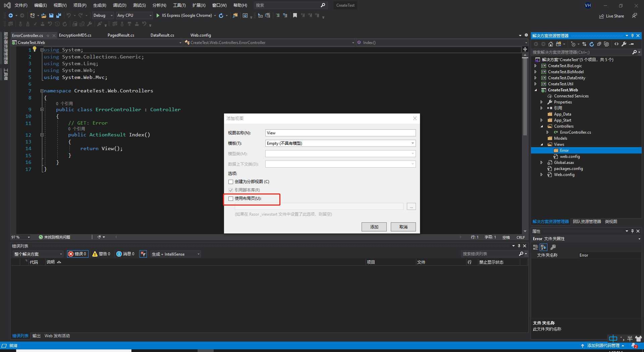644x352 pixels.
Task: Toggle the Warnings 0 filter button
Action: (x=102, y=254)
